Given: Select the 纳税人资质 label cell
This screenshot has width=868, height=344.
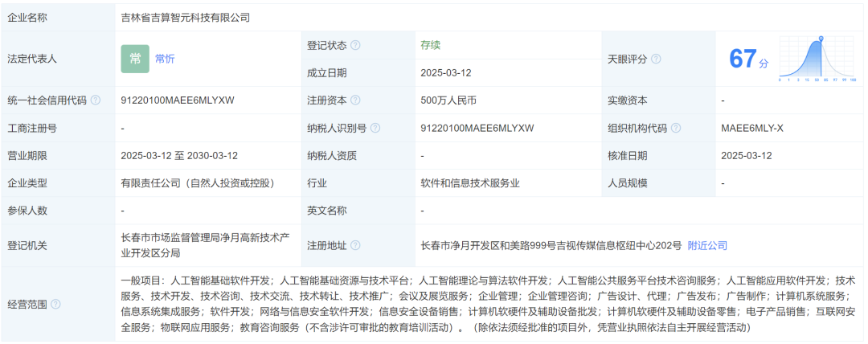Looking at the screenshot, I should [358, 156].
